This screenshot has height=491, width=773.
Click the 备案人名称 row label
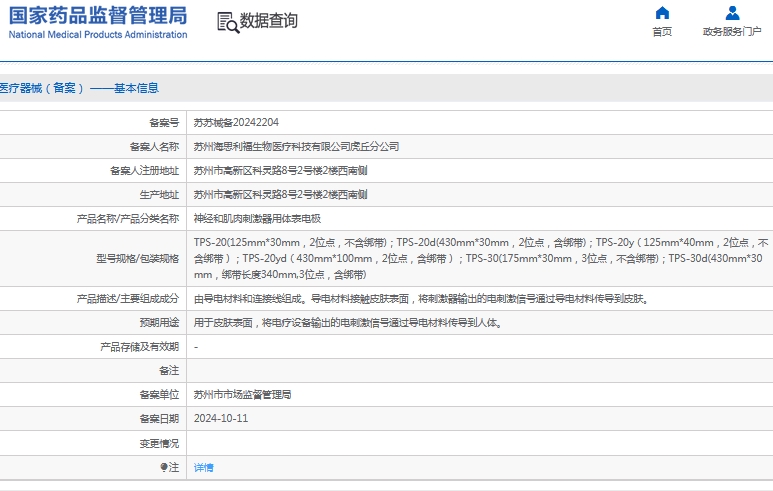tap(154, 146)
